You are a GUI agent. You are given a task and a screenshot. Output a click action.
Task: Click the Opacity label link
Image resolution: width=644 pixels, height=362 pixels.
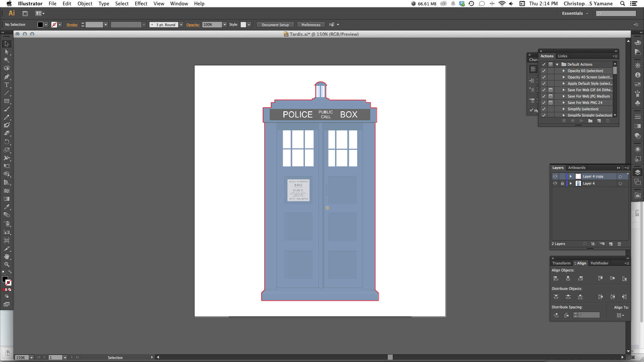pyautogui.click(x=193, y=25)
